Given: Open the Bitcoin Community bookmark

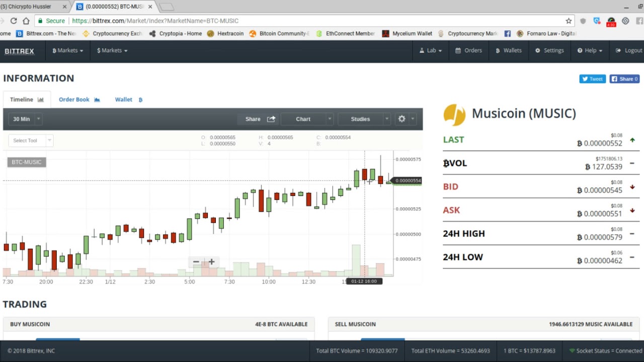Looking at the screenshot, I should coord(279,34).
